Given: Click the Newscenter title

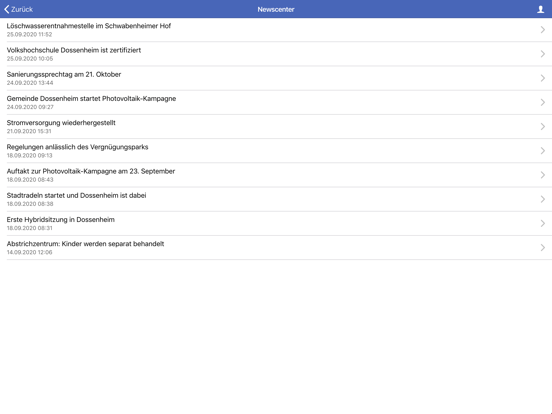Looking at the screenshot, I should pos(276,10).
